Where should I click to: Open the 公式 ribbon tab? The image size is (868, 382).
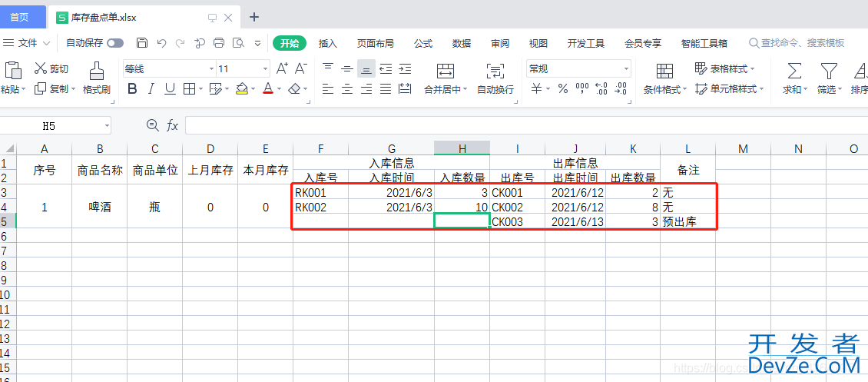(x=423, y=43)
